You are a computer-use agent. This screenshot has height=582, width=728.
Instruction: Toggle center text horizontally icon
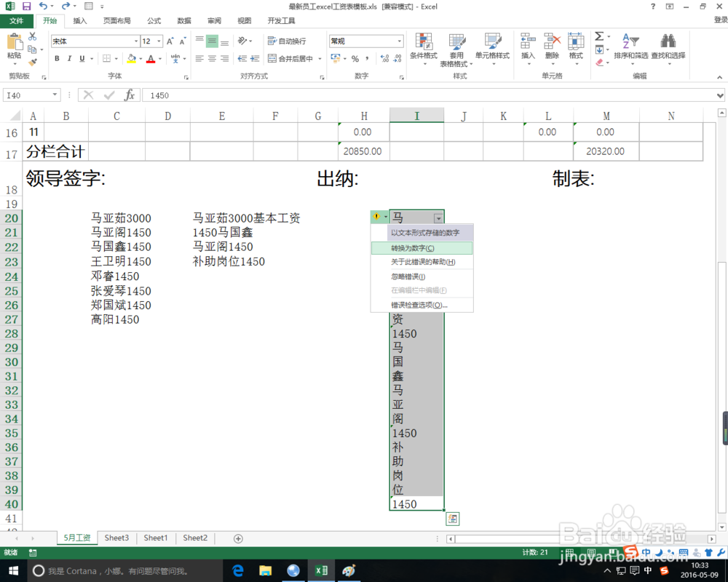pyautogui.click(x=212, y=58)
